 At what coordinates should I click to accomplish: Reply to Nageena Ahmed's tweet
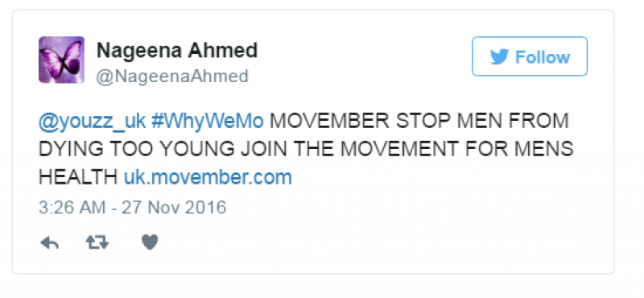pos(49,242)
